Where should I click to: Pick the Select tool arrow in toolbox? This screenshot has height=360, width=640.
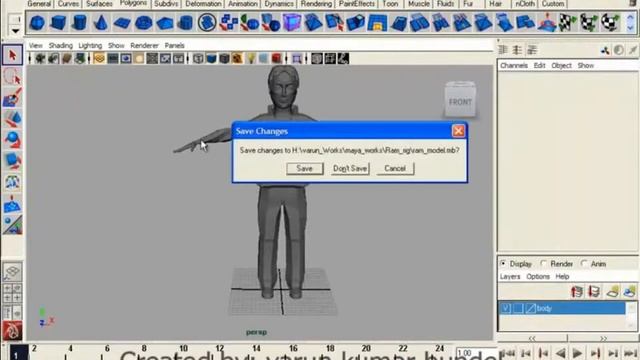12,55
